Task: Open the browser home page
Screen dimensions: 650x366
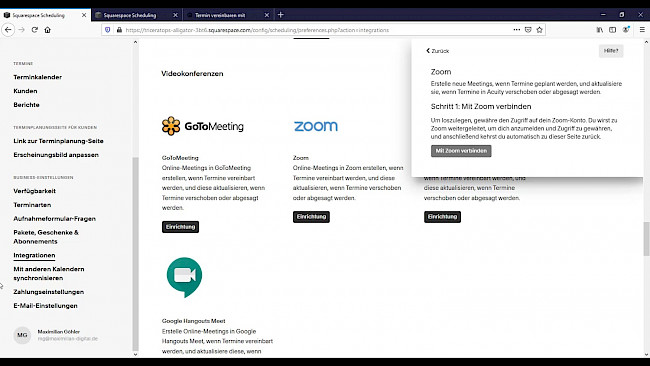Action: click(48, 30)
